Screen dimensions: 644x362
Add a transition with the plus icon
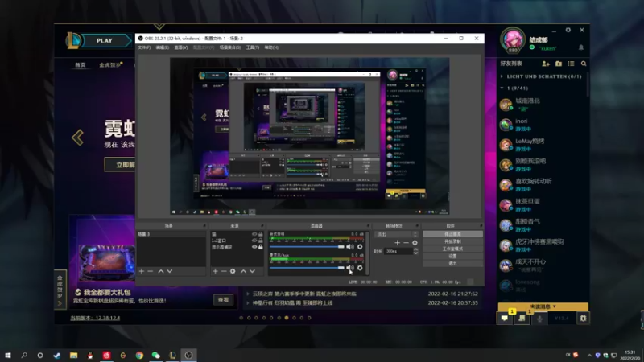tap(397, 243)
